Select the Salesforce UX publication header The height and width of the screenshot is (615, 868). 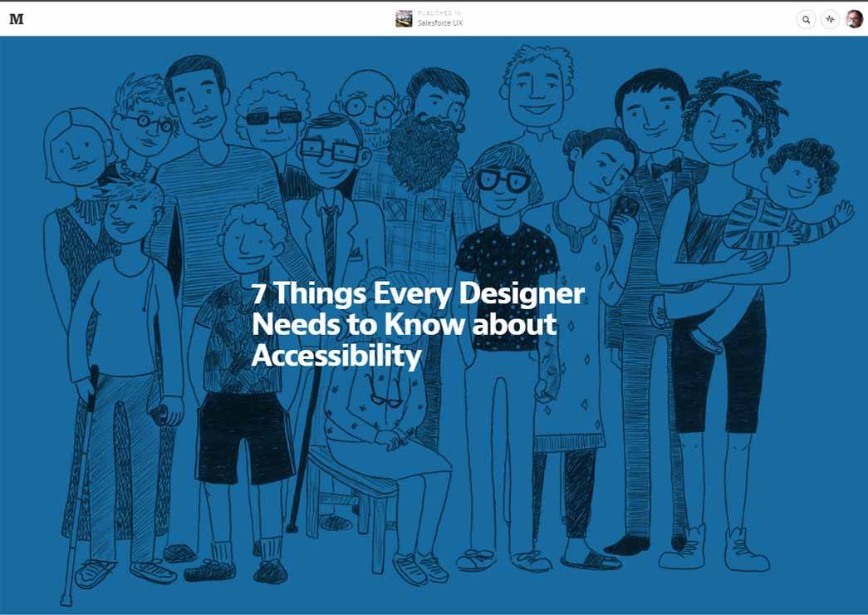(x=439, y=22)
